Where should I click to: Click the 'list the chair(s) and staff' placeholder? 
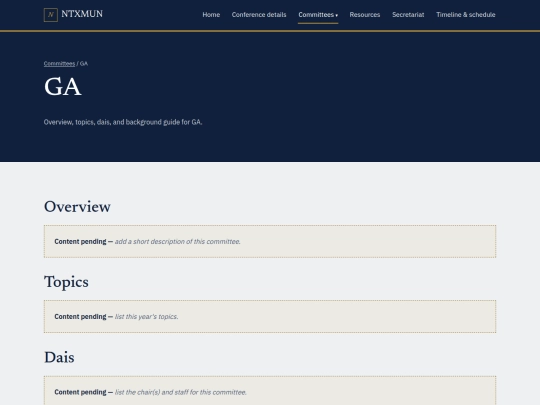click(180, 392)
